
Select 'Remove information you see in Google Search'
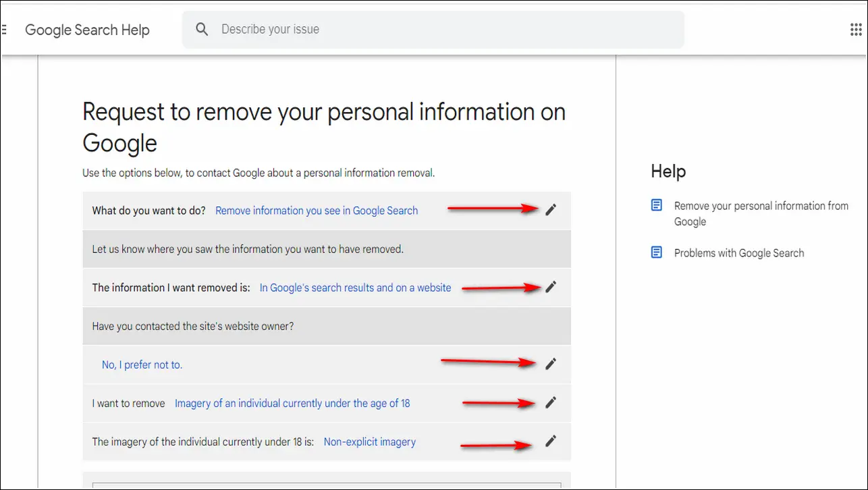click(317, 211)
